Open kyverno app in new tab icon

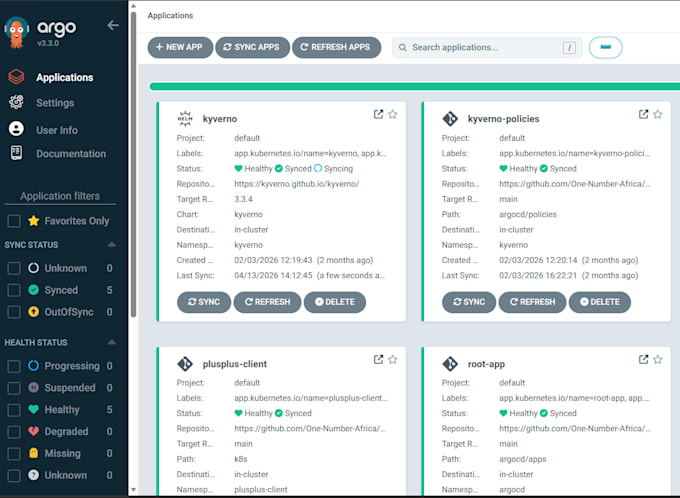coord(378,114)
